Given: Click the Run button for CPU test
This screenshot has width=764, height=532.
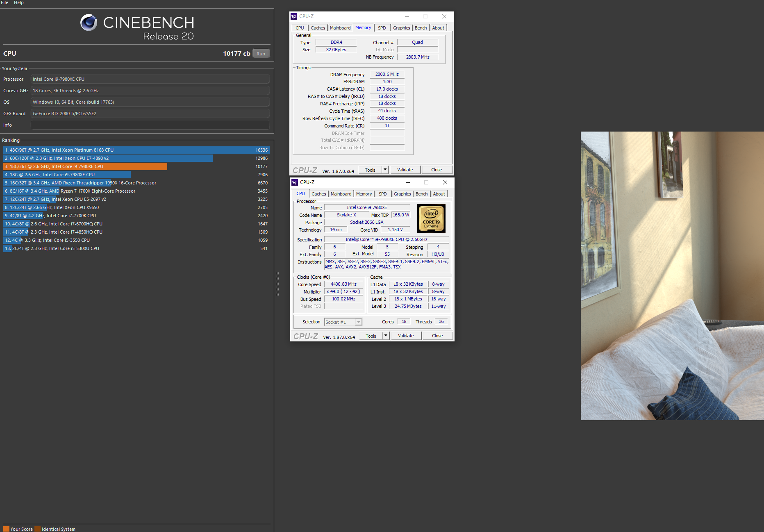Looking at the screenshot, I should [261, 54].
